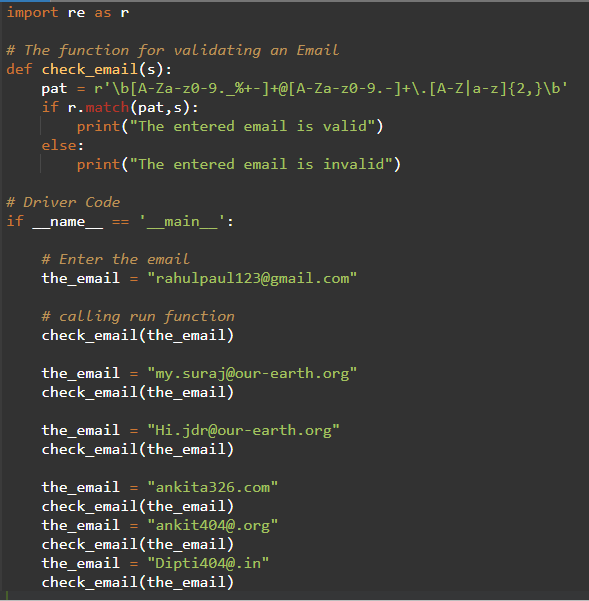Click the '# Driver Code' comment

63,202
